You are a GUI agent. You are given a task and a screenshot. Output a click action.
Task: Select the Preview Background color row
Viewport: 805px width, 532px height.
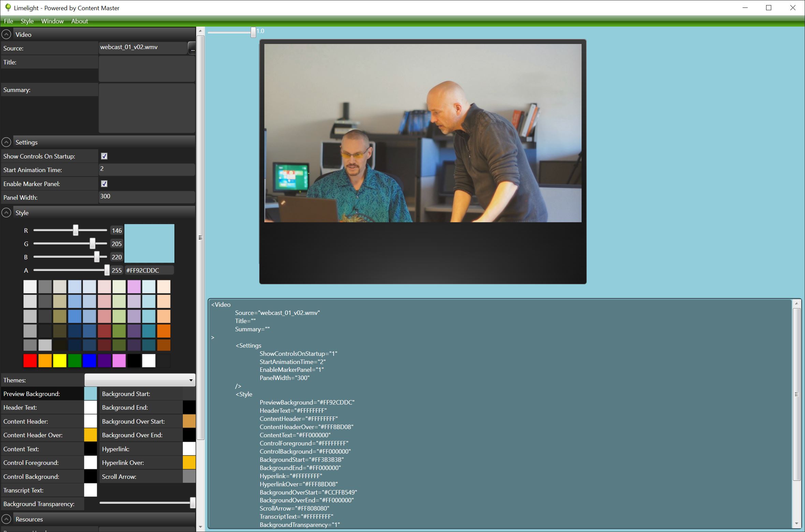click(42, 394)
